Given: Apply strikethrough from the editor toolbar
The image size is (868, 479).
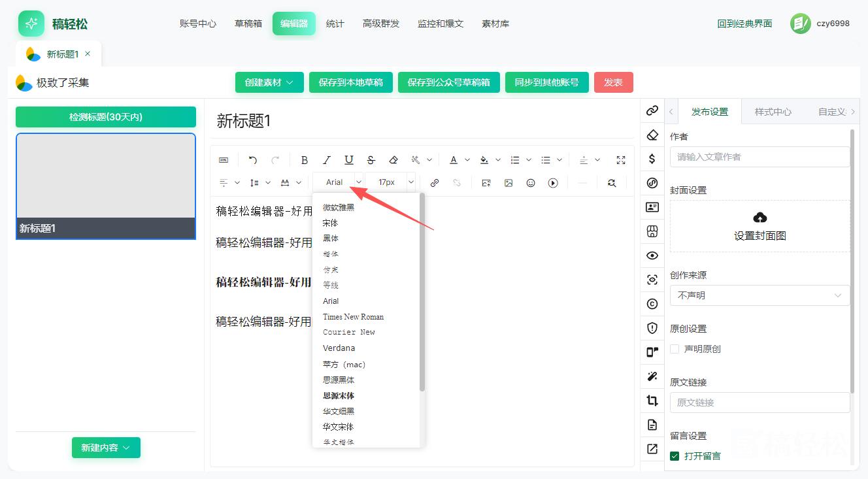Looking at the screenshot, I should point(371,160).
